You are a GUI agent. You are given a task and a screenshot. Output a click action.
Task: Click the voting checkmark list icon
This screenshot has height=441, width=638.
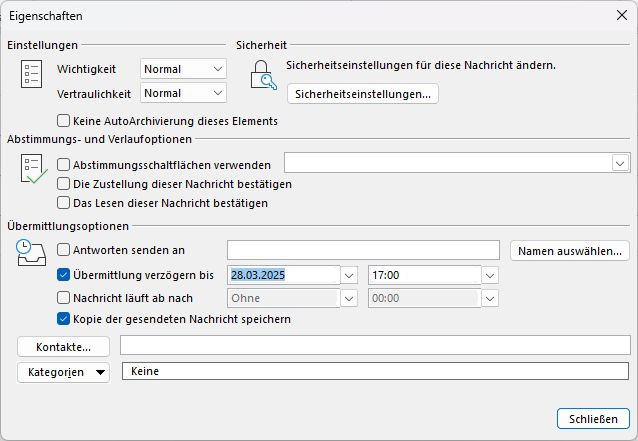pos(32,173)
